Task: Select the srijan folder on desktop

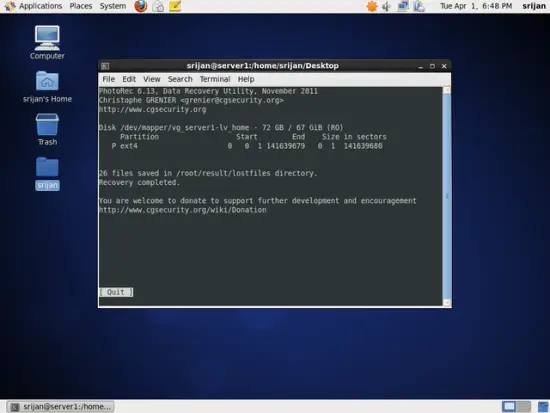Action: click(47, 174)
